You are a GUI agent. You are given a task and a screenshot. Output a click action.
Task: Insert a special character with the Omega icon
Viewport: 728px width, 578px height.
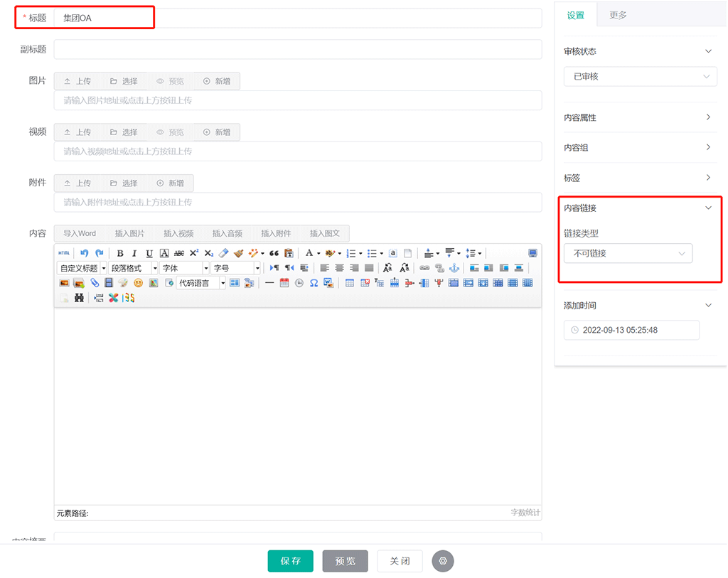[x=313, y=283]
